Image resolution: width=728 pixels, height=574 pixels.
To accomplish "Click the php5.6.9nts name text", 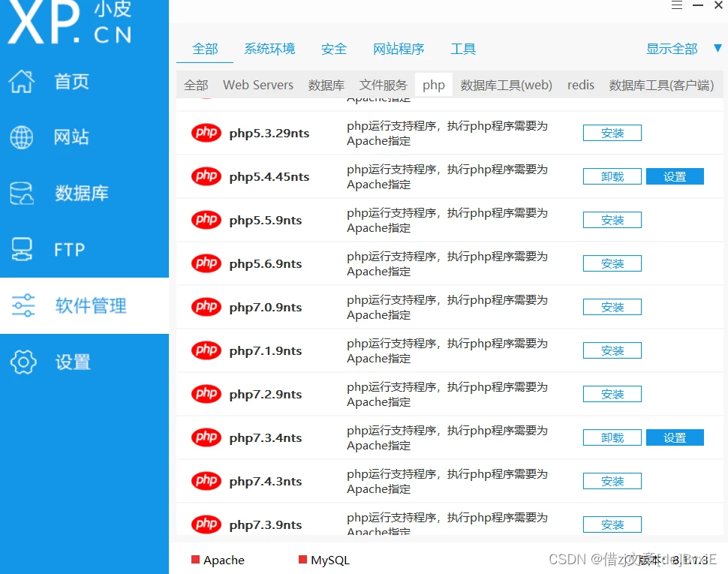I will [x=266, y=263].
